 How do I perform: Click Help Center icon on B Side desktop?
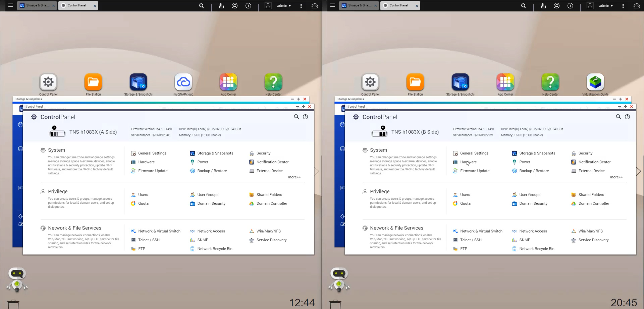coord(550,82)
